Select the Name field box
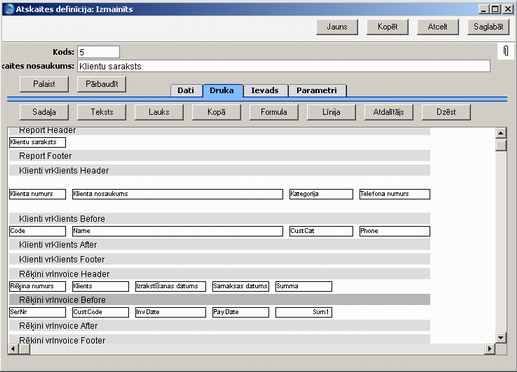The image size is (517, 372). pyautogui.click(x=178, y=231)
